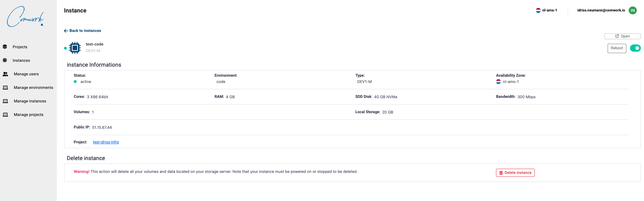Click the test-code instance chip icon
Image resolution: width=644 pixels, height=201 pixels.
[x=75, y=48]
